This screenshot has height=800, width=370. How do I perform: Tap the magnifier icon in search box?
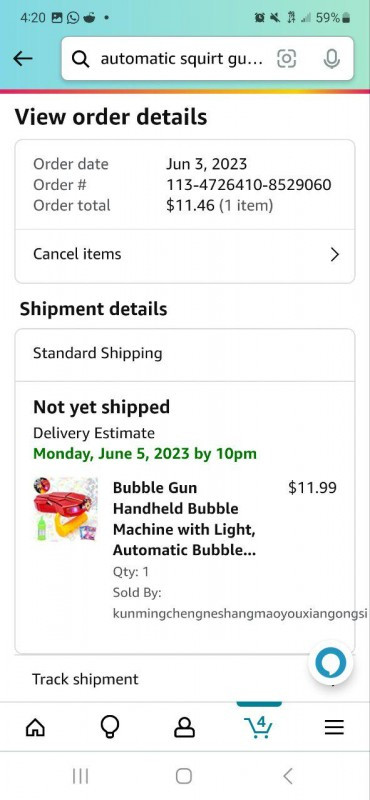pos(81,59)
